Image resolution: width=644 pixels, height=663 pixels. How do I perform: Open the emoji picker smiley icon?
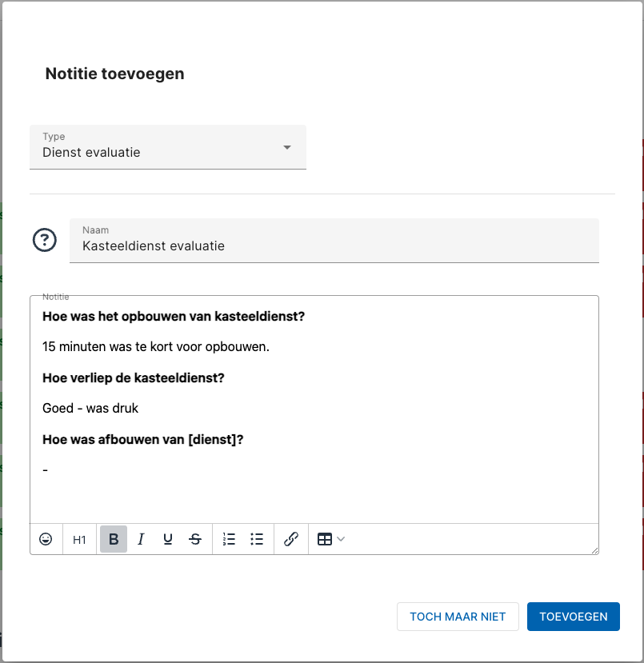pyautogui.click(x=46, y=539)
